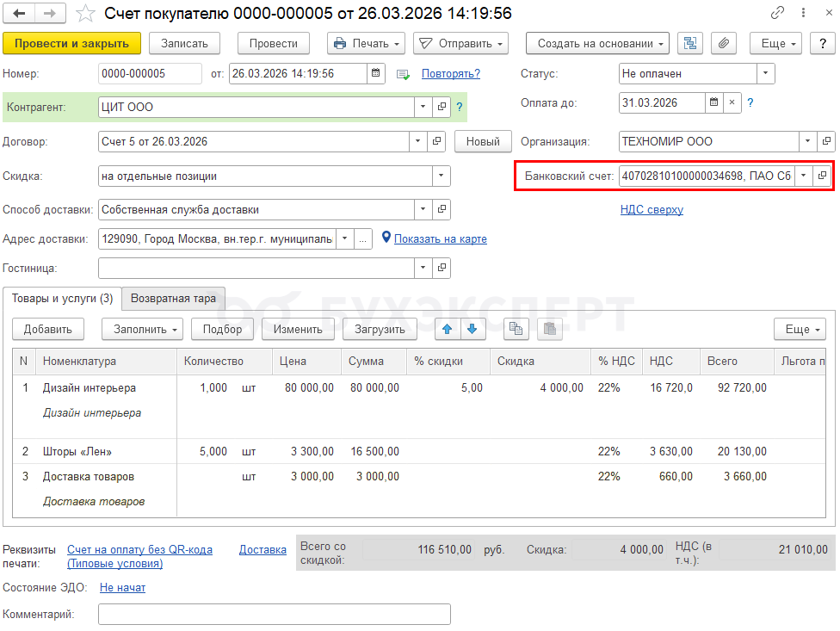The height and width of the screenshot is (631, 840).
Task: Copy the link to this document
Action: click(779, 13)
